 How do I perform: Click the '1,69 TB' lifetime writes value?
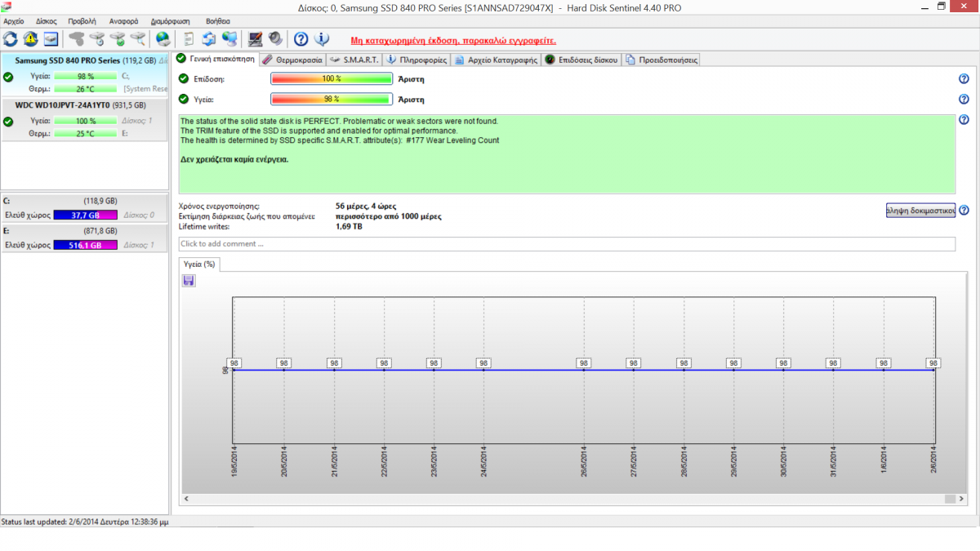click(349, 226)
